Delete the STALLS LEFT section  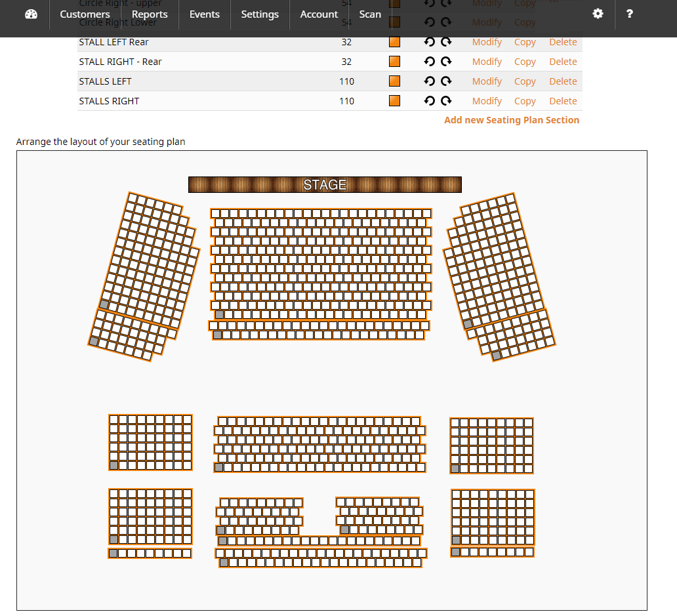point(563,81)
